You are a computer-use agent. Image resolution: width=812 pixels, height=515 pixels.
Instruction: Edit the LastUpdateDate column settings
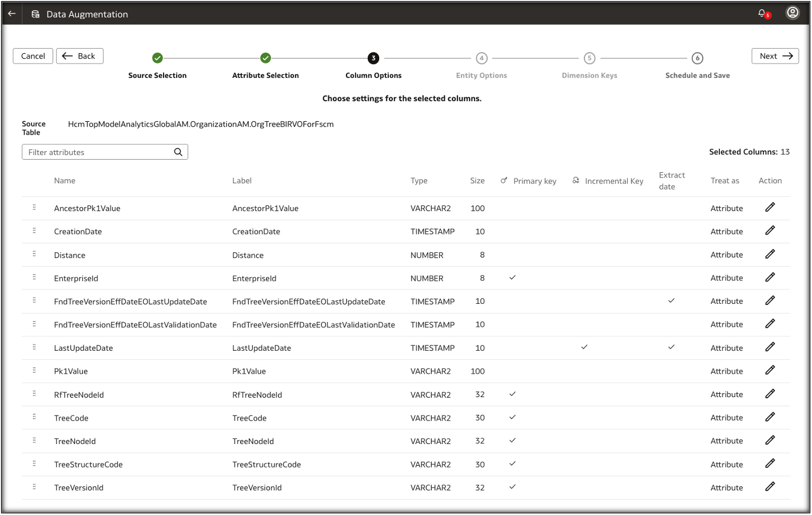[x=770, y=347]
